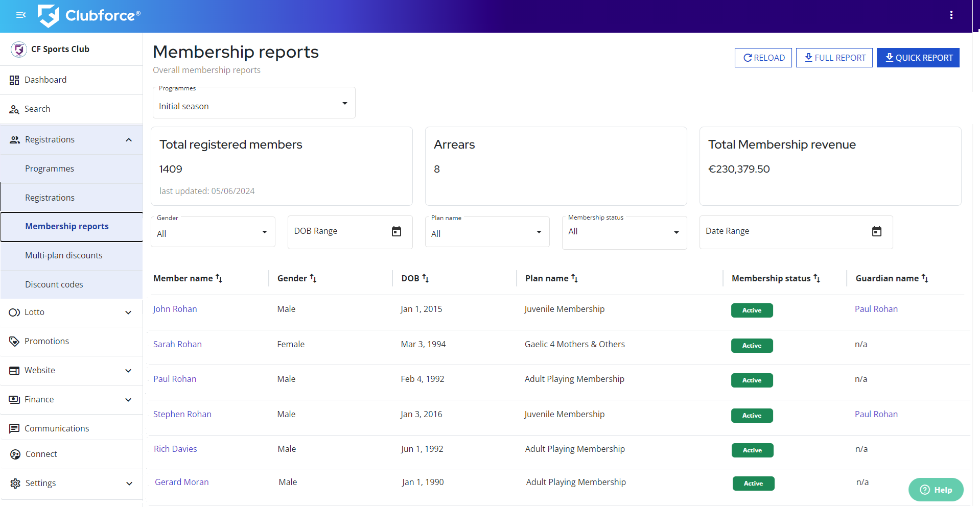Sort by Guardian name arrows

(925, 278)
